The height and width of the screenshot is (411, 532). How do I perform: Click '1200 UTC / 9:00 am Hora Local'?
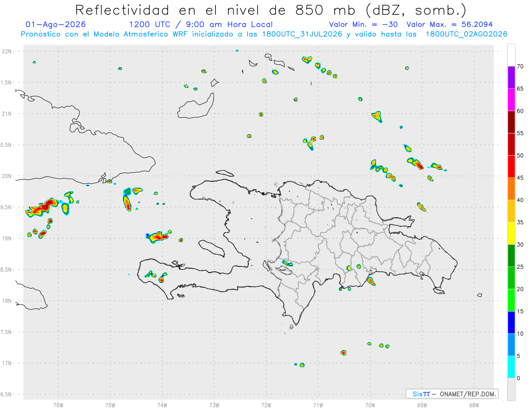click(201, 24)
